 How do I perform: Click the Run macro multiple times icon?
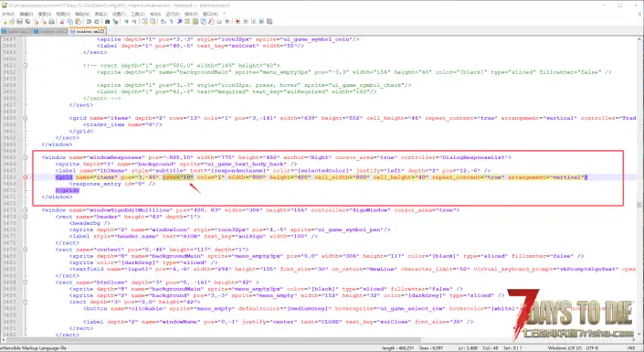261,21
